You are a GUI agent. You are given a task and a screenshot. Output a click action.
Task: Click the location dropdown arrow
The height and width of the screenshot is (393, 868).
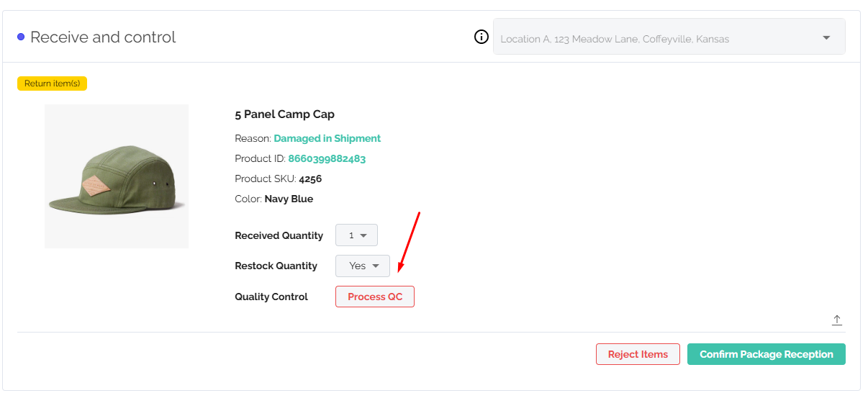826,37
